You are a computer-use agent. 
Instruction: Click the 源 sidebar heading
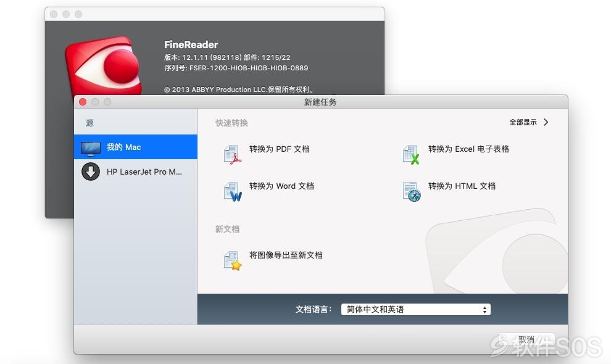point(89,123)
